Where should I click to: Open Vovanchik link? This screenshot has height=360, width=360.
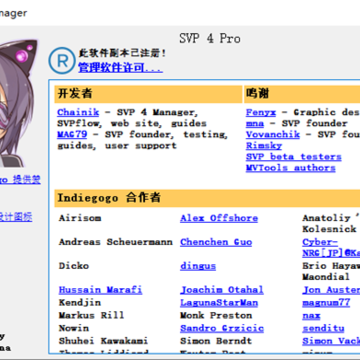coord(273,134)
